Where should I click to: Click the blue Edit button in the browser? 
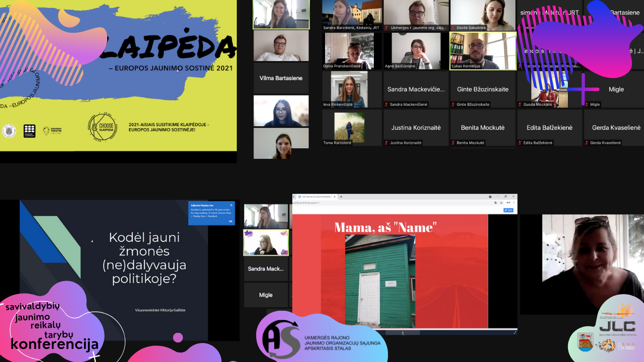tap(508, 210)
